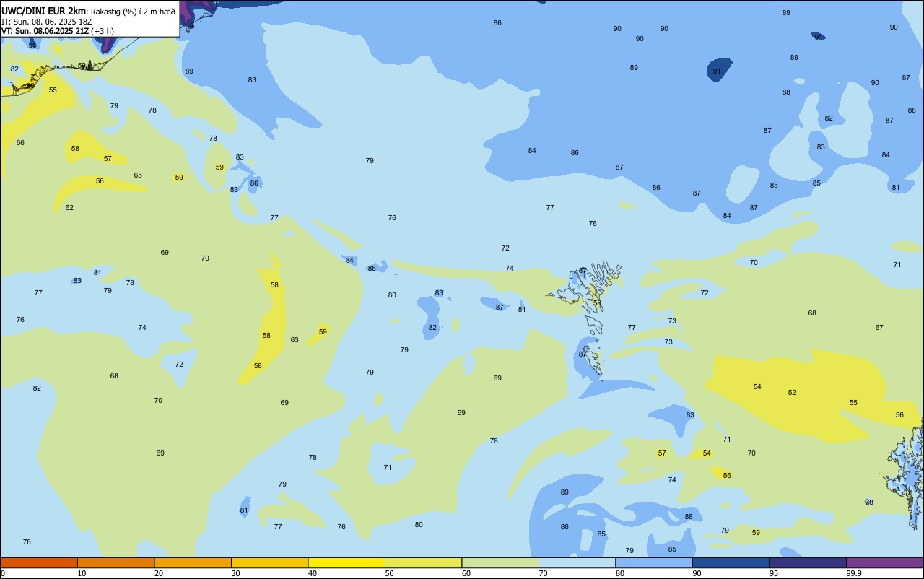924x579 pixels.
Task: Click the map value 67
Action: point(879,327)
